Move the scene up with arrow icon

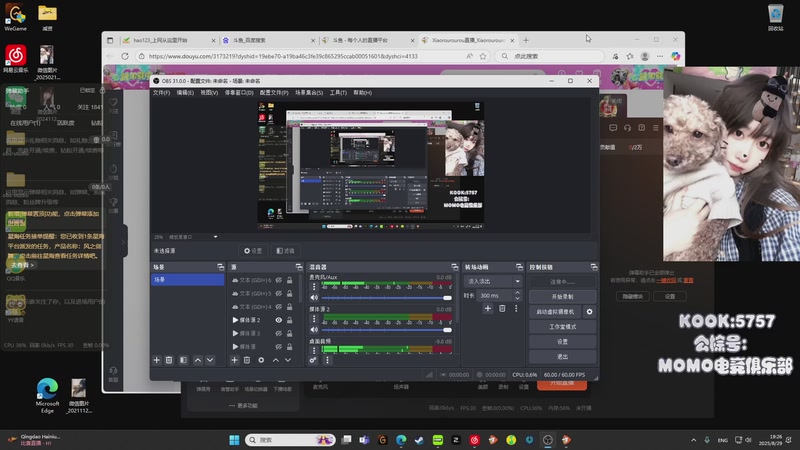(198, 360)
